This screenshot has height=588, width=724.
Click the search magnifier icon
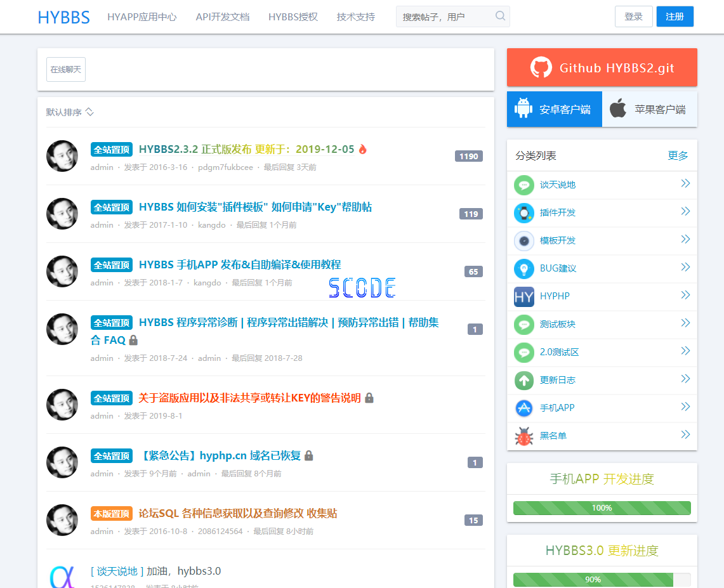pos(500,16)
